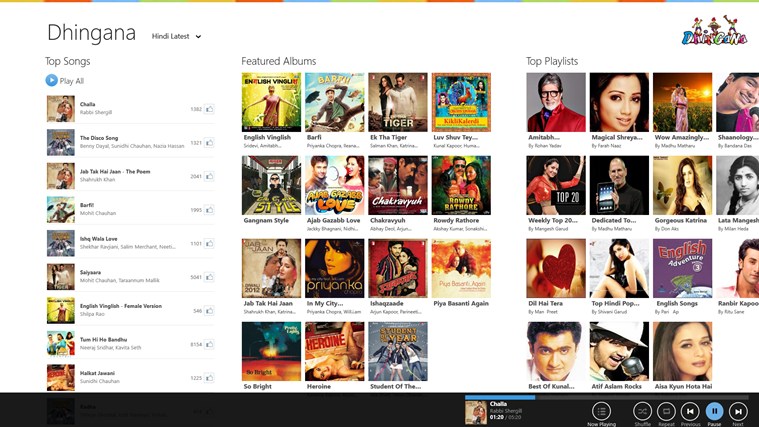759x427 pixels.
Task: Click the Top Playlists section heading
Action: coord(552,61)
